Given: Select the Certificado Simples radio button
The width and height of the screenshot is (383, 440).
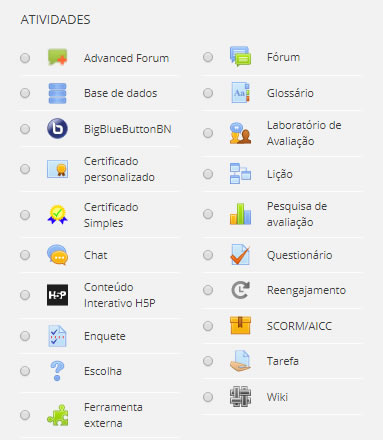Looking at the screenshot, I should point(25,215).
